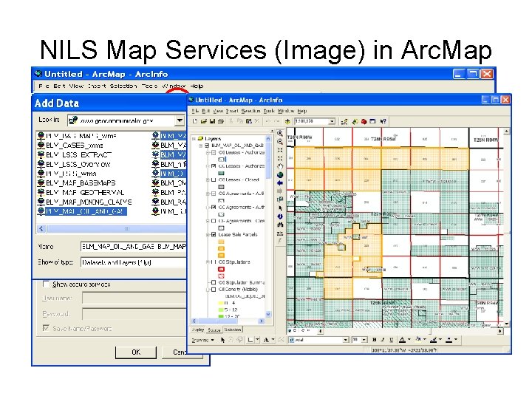Click the yellow Add Data plus icon

coord(287,121)
